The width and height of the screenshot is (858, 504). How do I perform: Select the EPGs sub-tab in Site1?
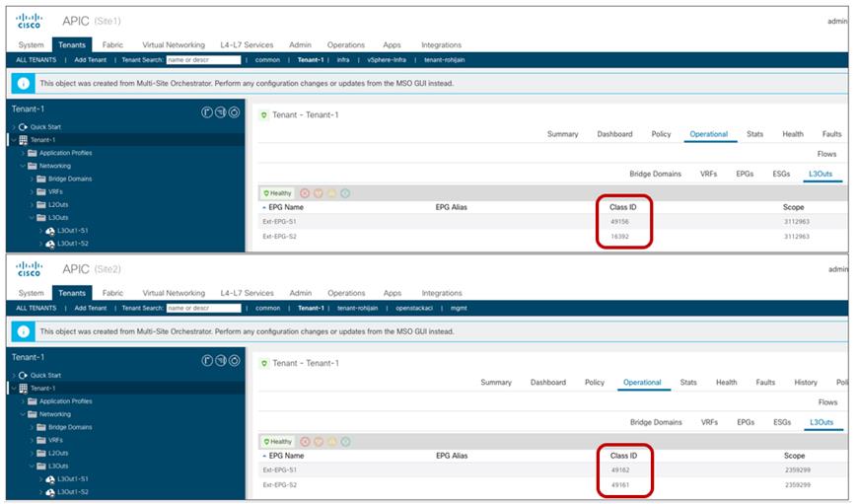(745, 174)
